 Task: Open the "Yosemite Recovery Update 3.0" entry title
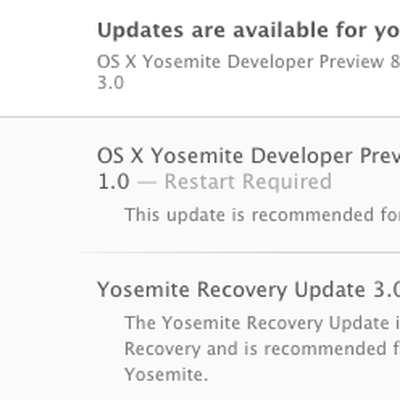click(x=249, y=290)
